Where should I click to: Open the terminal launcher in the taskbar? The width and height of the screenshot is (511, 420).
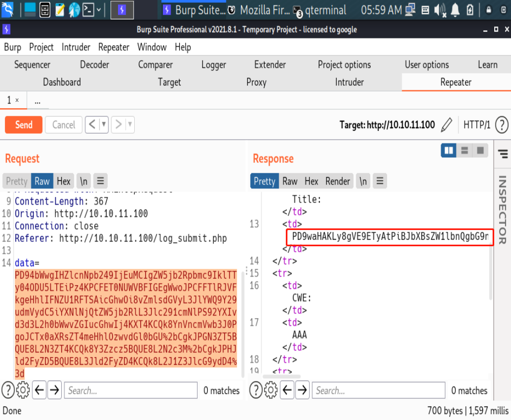click(x=88, y=10)
